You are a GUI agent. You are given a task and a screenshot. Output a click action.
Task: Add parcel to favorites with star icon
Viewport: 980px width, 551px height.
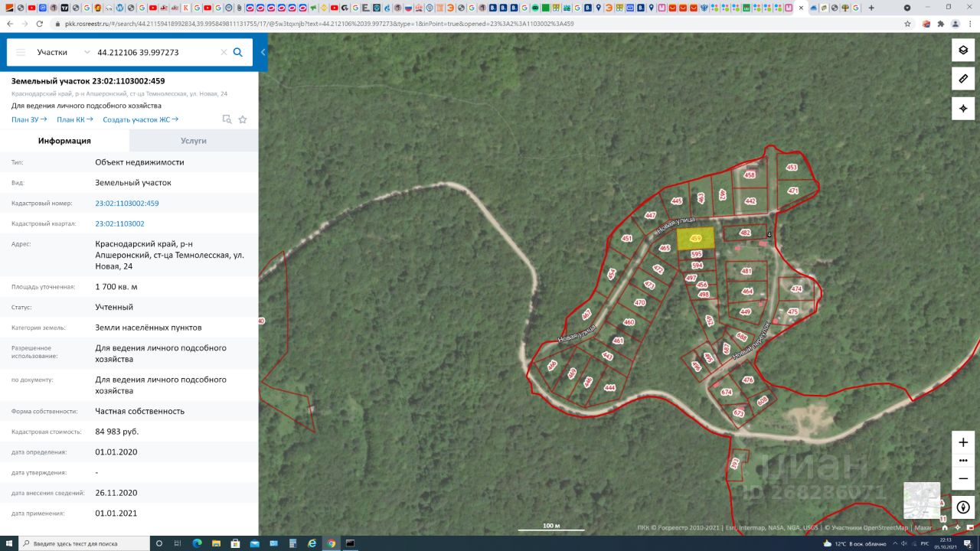tap(243, 119)
